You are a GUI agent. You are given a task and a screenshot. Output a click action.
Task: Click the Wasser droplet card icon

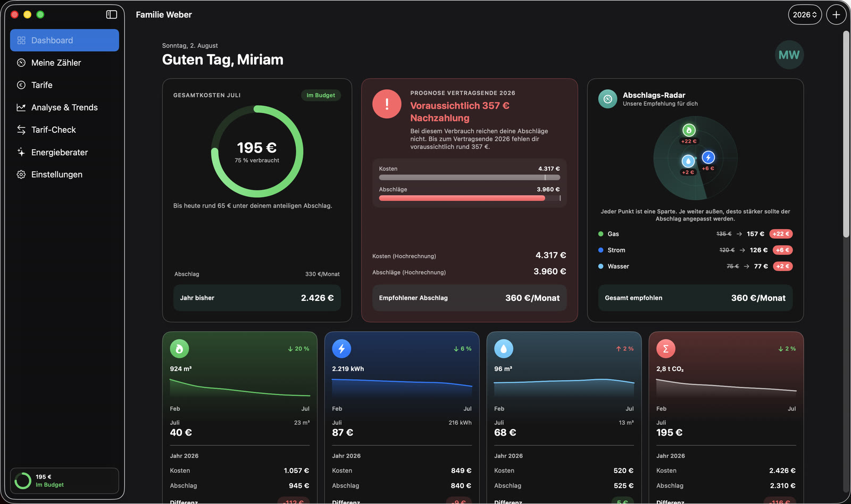click(x=504, y=349)
